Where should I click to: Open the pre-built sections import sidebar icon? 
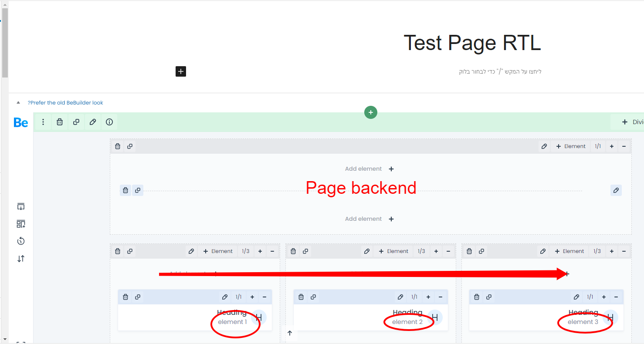[x=21, y=206]
